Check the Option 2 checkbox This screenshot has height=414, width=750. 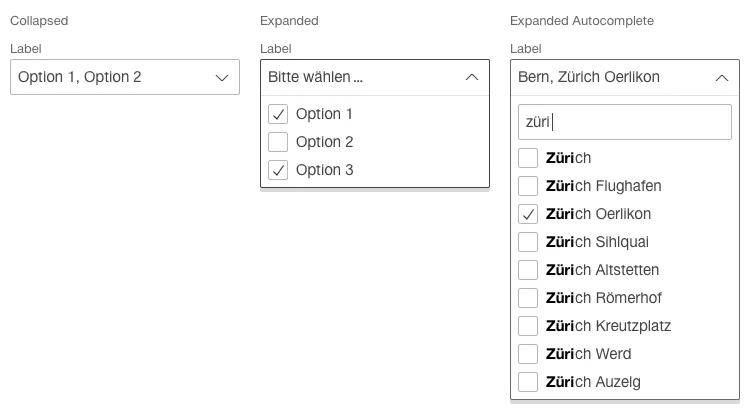point(279,142)
